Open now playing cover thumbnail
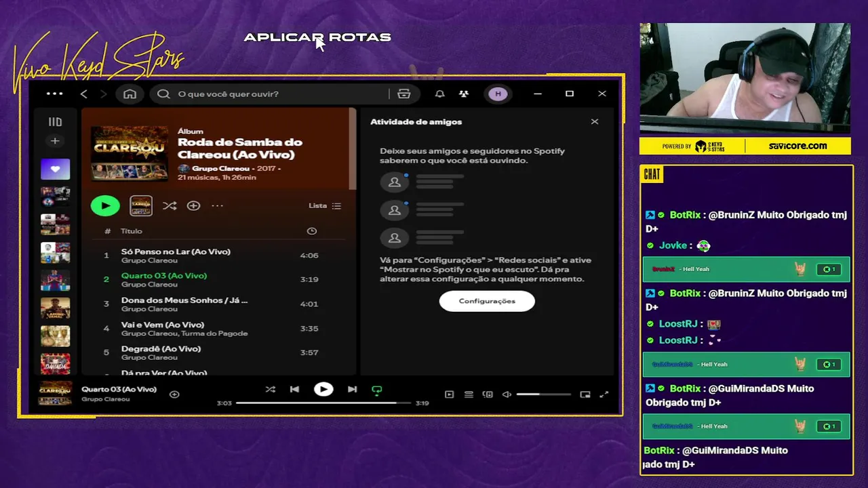868x488 pixels. pyautogui.click(x=55, y=394)
